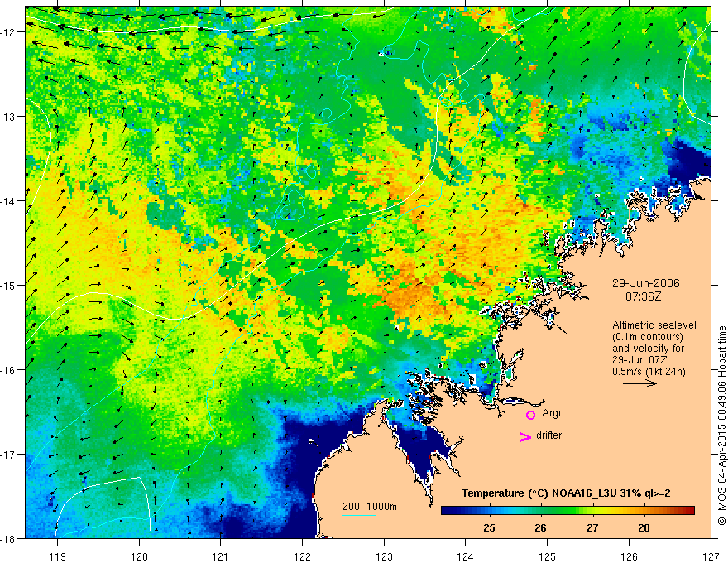Click the 'and velocity for' caption line
The width and height of the screenshot is (728, 563).
(x=648, y=349)
